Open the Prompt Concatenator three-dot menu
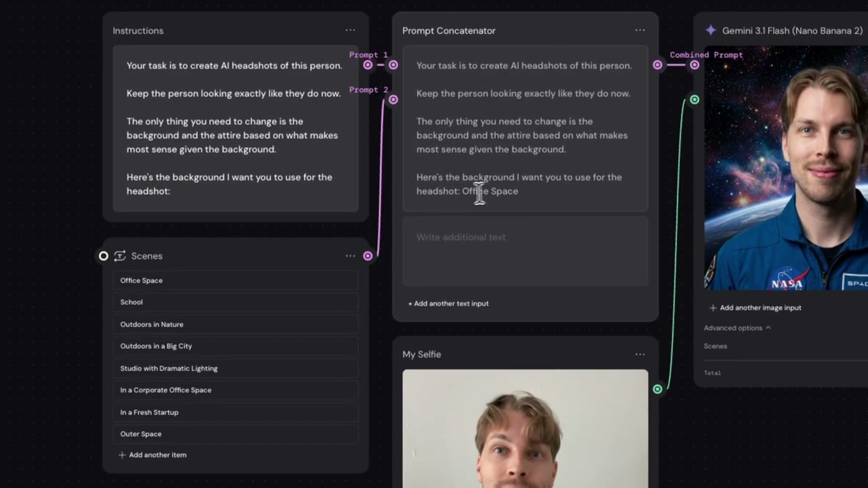The width and height of the screenshot is (868, 488). click(640, 30)
